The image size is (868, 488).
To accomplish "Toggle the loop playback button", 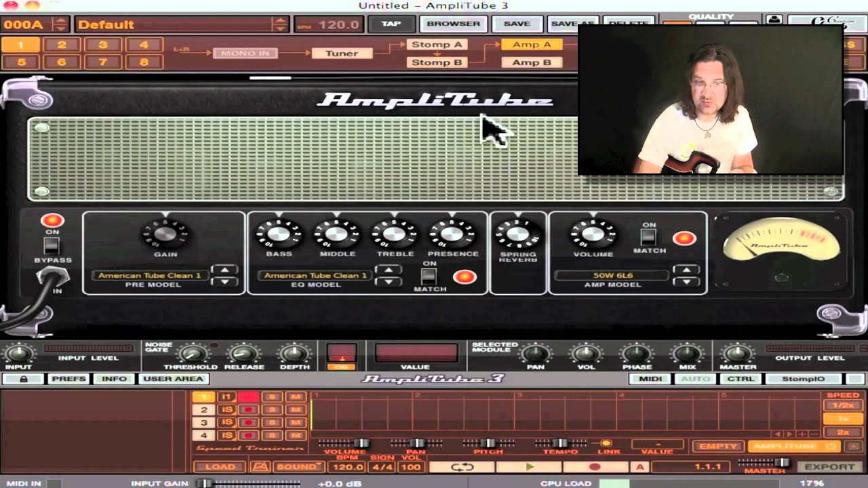I will pyautogui.click(x=462, y=466).
